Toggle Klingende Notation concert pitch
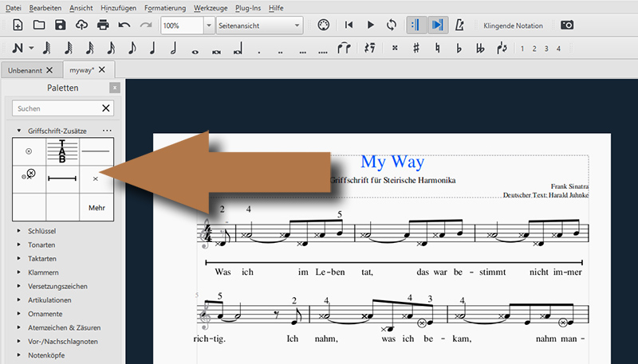 [x=513, y=25]
